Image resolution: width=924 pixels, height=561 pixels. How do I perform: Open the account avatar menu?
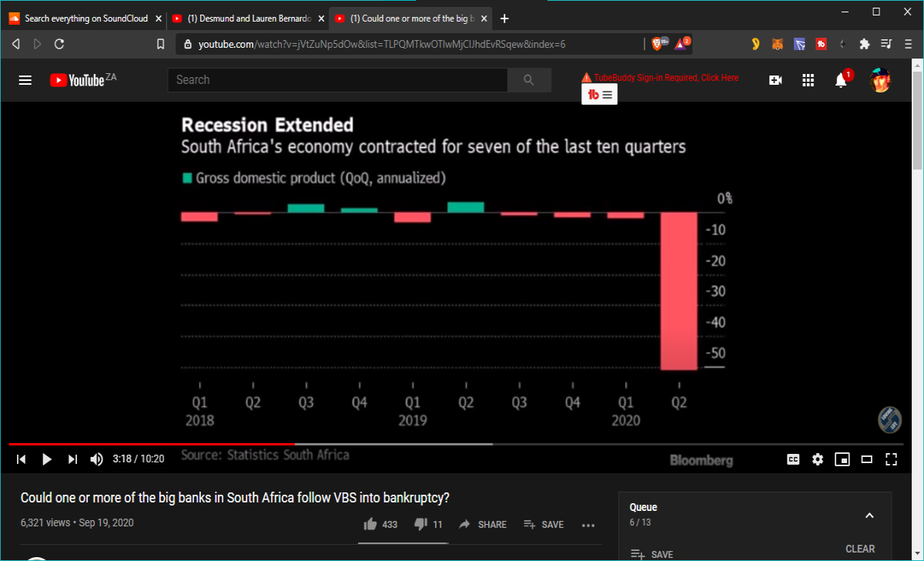(x=880, y=80)
